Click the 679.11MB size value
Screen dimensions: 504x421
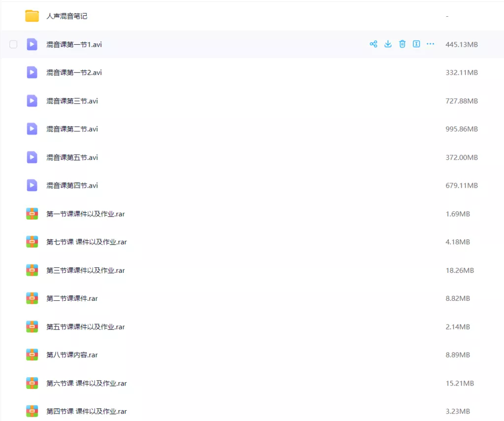click(x=462, y=186)
